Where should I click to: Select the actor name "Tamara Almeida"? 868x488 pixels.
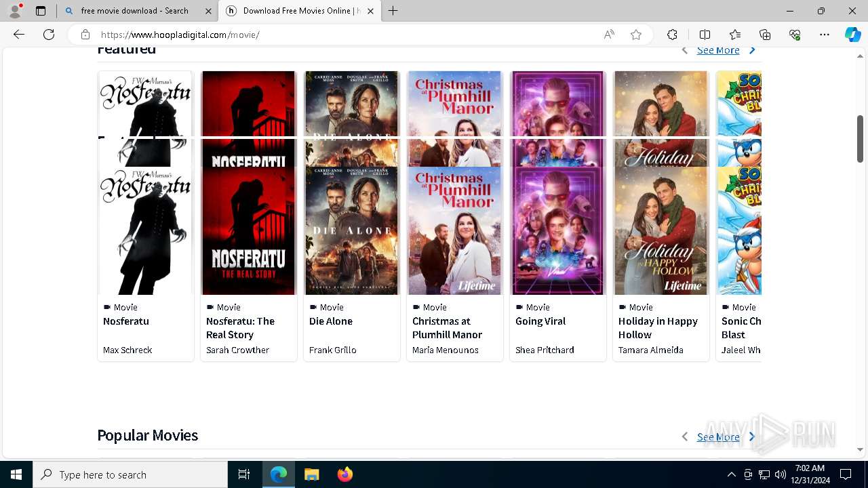click(651, 350)
